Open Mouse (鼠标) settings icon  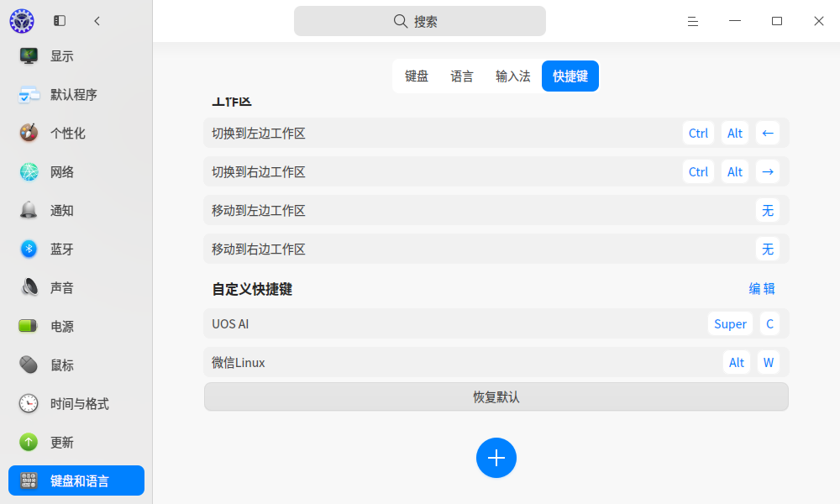pyautogui.click(x=29, y=365)
